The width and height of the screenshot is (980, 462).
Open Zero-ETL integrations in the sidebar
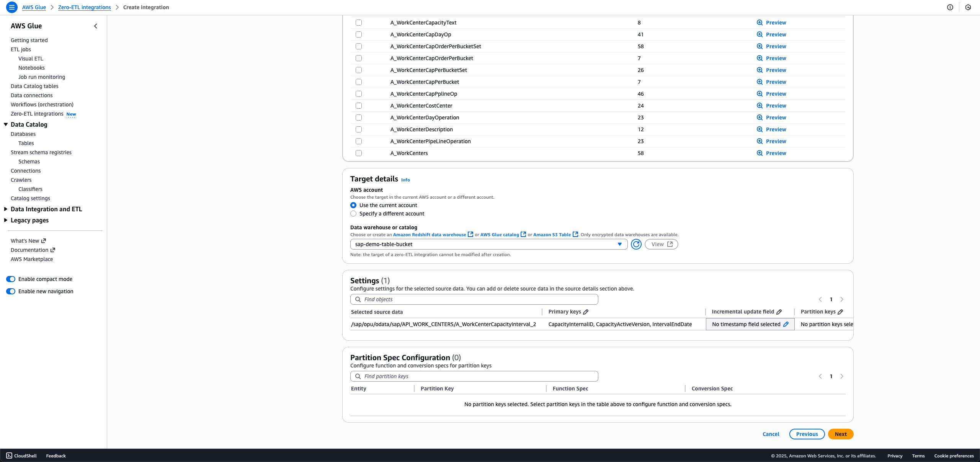[x=37, y=114]
